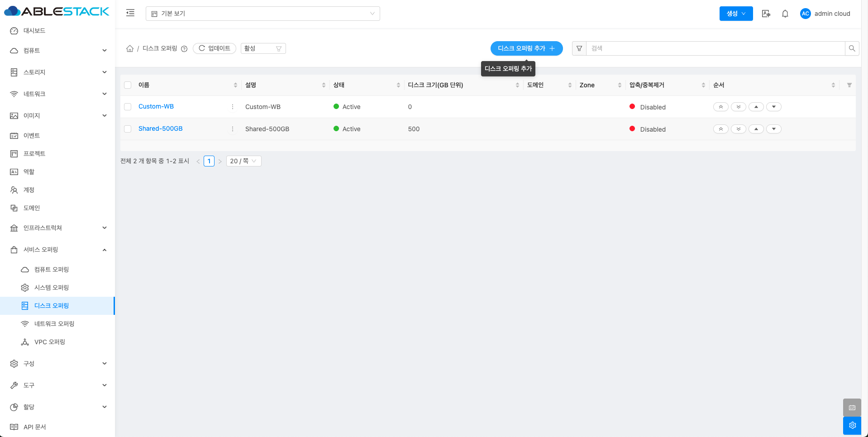Viewport: 868px width, 437px height.
Task: Toggle the select-all header checkbox
Action: coord(128,85)
